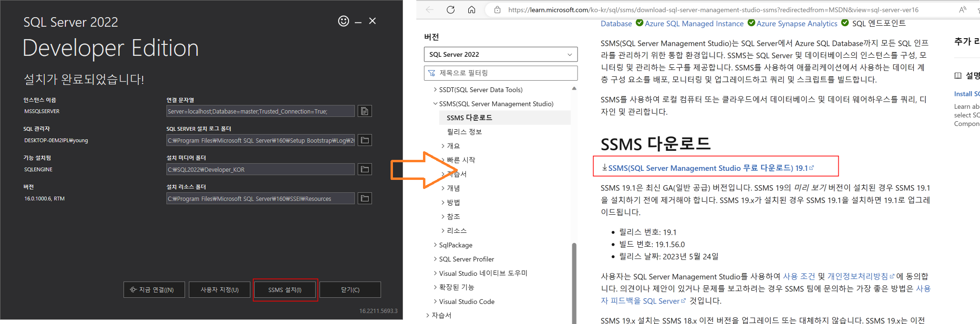Image resolution: width=980 pixels, height=324 pixels.
Task: Click the padlock site info icon
Action: pyautogui.click(x=497, y=10)
